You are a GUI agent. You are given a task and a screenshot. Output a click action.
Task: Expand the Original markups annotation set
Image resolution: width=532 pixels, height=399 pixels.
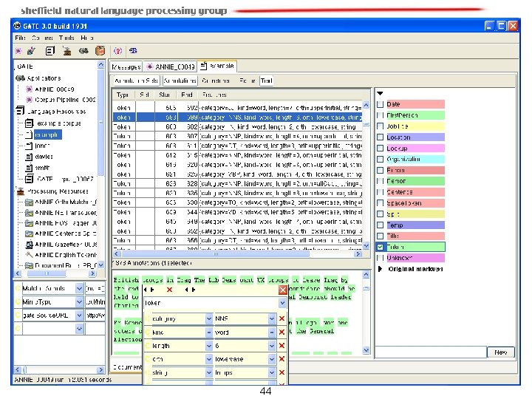coord(380,269)
